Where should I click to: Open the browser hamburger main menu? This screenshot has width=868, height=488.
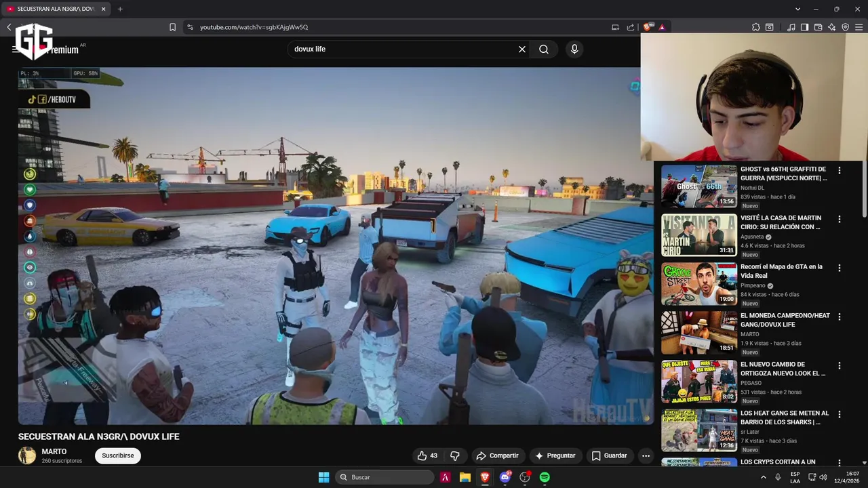859,27
